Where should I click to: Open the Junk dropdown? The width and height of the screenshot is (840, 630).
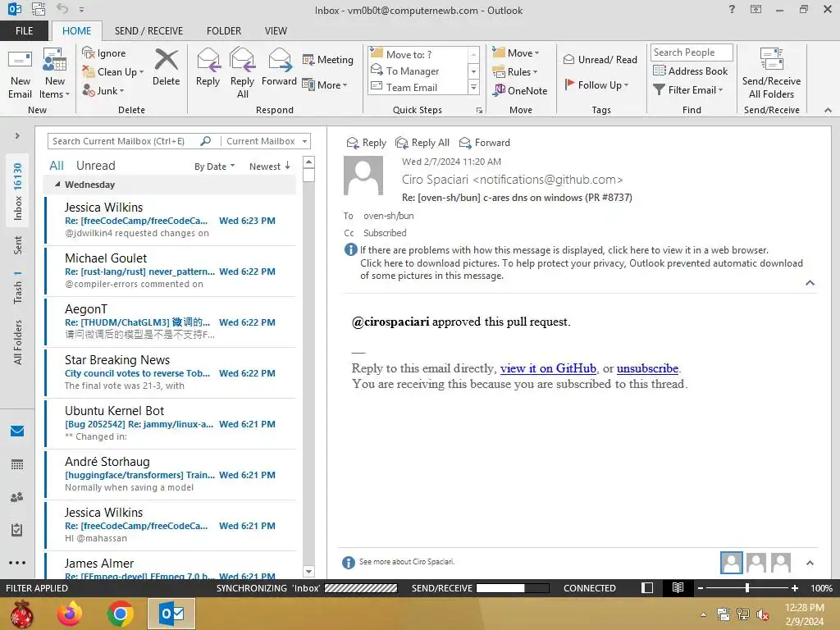(103, 90)
